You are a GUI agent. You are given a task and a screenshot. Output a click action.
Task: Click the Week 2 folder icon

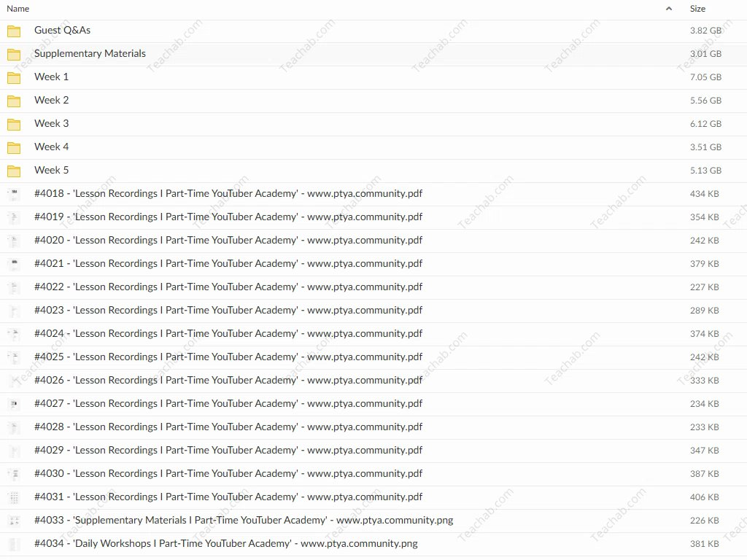tap(14, 101)
